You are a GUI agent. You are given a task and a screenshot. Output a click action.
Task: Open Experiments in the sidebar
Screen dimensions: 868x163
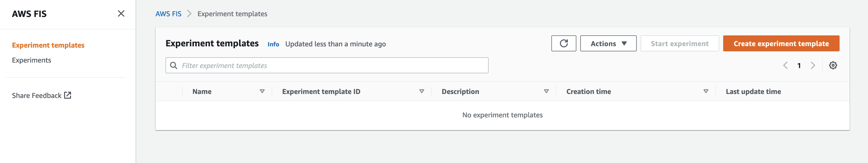point(31,60)
